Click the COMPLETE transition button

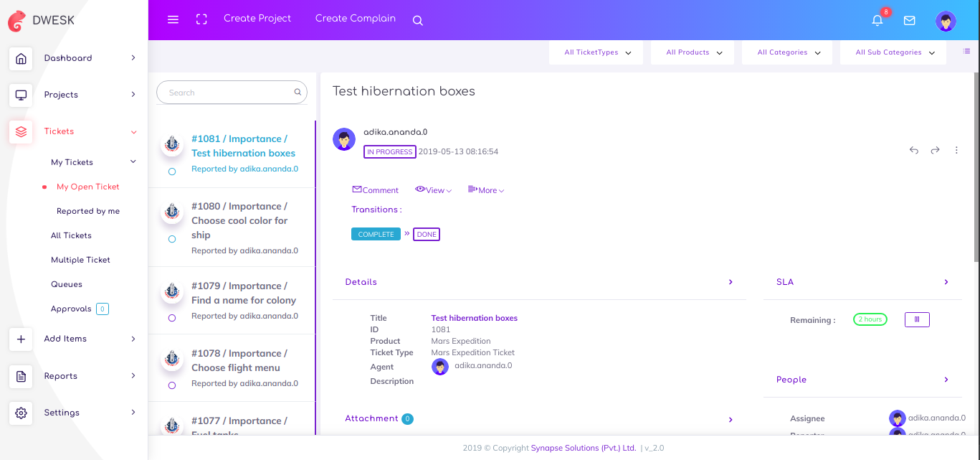click(x=376, y=234)
